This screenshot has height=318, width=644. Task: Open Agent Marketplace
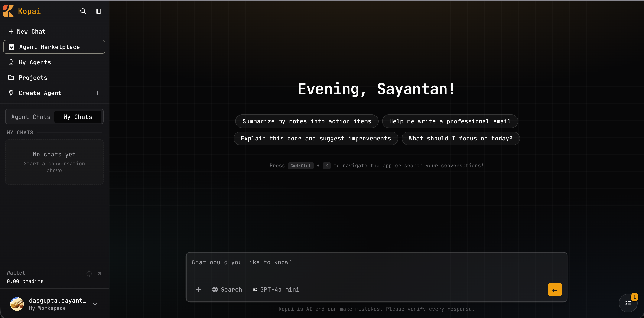tap(54, 47)
